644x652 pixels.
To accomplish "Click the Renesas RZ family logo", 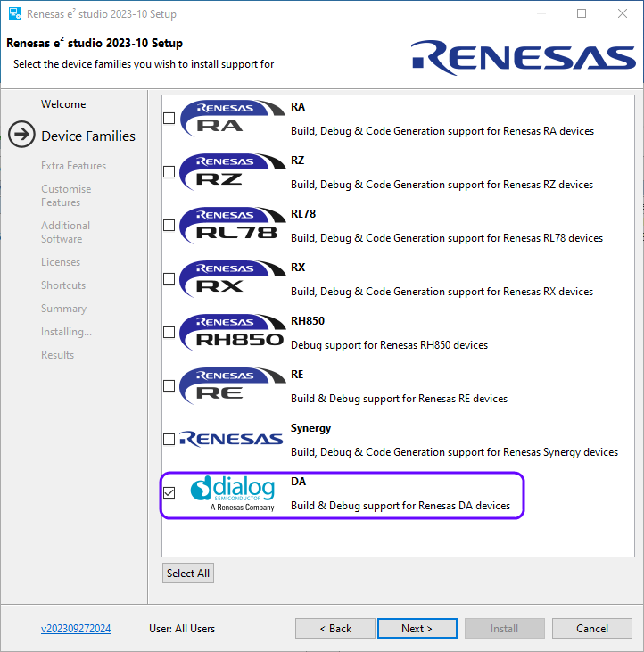I will tap(231, 172).
